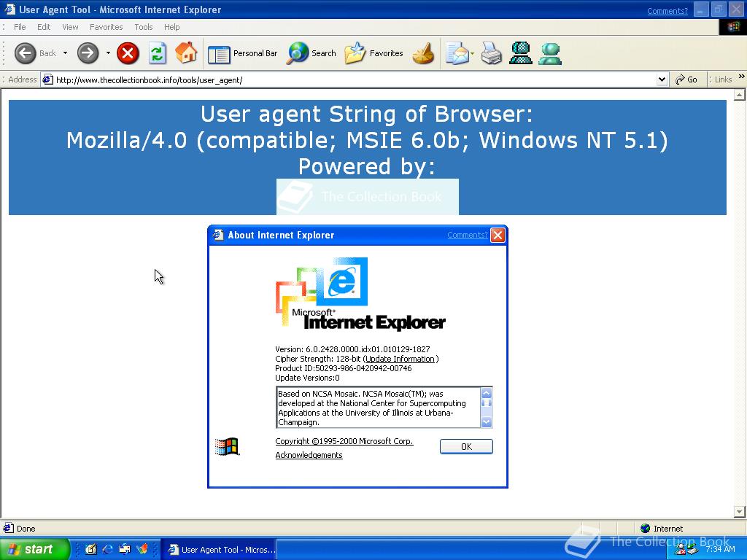The height and width of the screenshot is (560, 747).
Task: Click the Version 6.0.2428.0000 text line
Action: point(352,349)
